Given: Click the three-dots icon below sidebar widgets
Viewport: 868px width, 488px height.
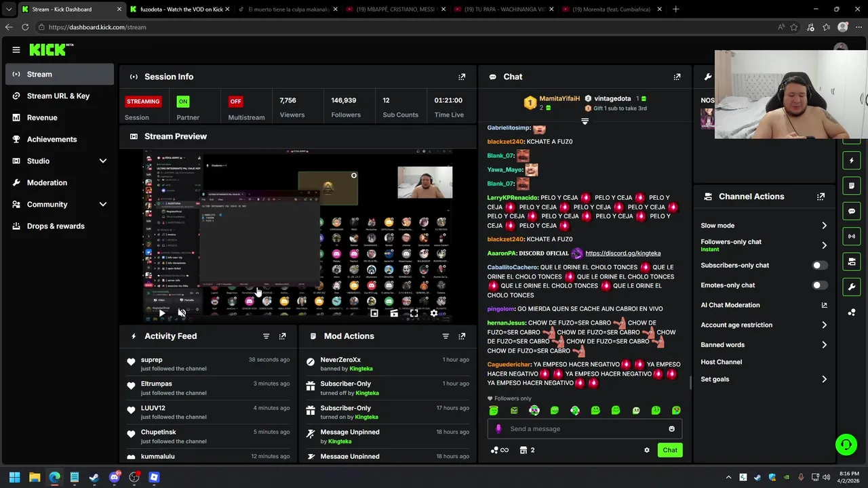Looking at the screenshot, I should coord(852,312).
